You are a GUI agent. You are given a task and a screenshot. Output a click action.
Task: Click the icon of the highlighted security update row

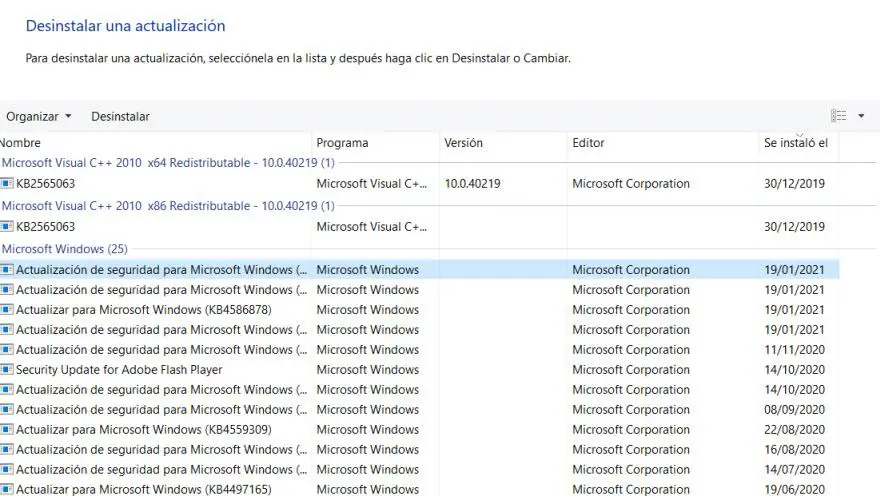tap(7, 270)
